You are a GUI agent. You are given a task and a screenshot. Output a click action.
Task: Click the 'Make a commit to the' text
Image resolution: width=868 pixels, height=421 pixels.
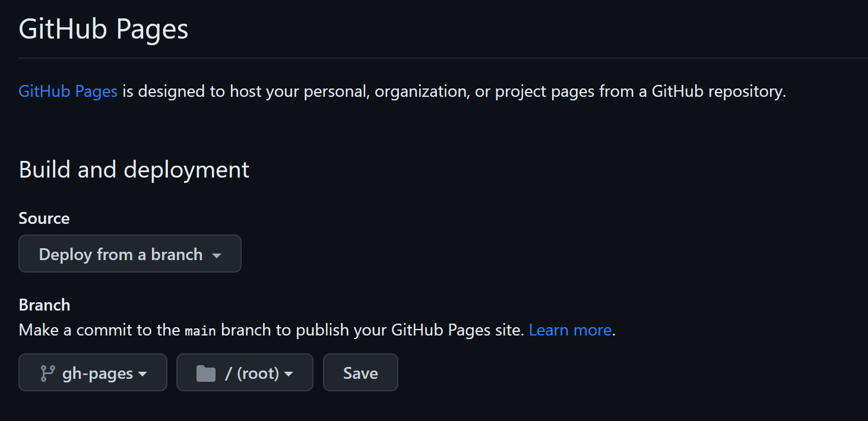click(100, 330)
